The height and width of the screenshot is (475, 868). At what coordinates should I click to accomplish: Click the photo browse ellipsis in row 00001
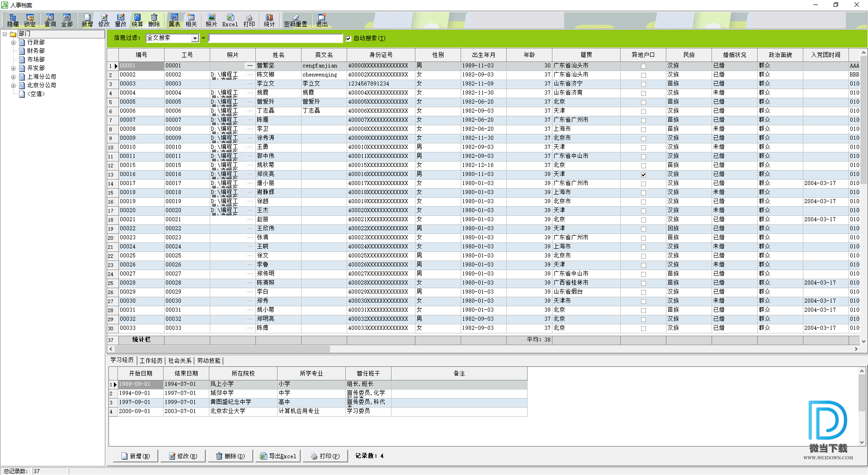click(250, 66)
